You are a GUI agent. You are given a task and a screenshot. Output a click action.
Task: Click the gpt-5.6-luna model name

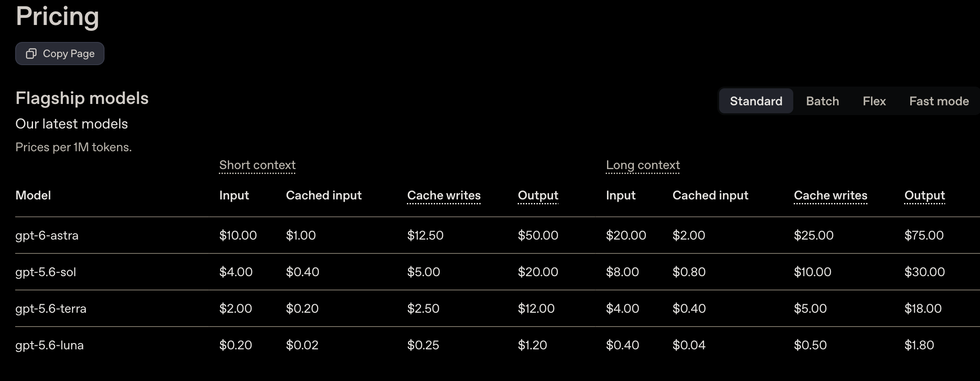click(50, 345)
